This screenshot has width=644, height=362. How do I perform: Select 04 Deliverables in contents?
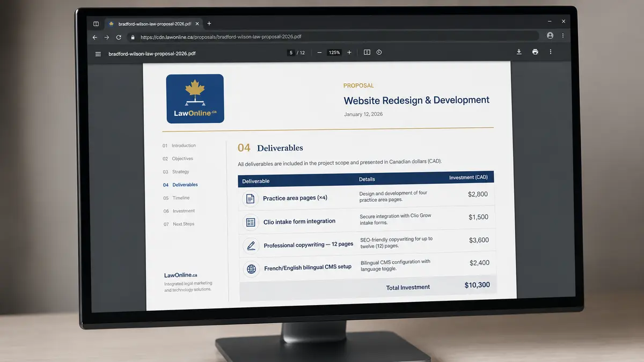coord(180,184)
